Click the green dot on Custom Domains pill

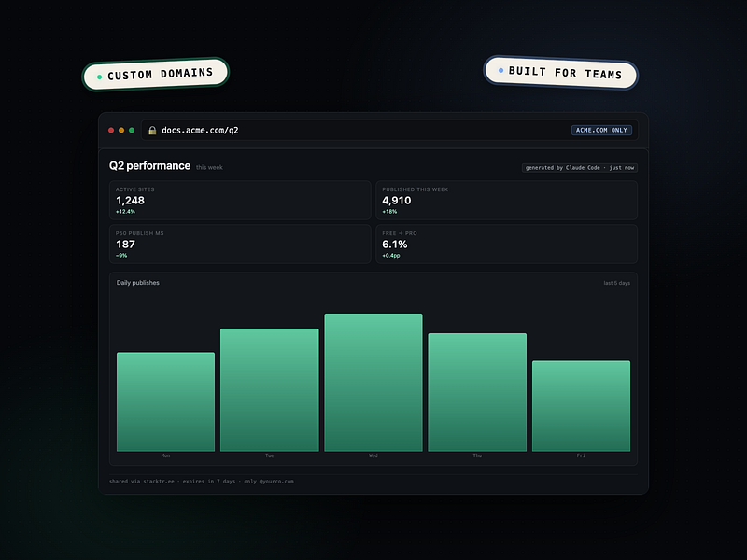[x=100, y=77]
